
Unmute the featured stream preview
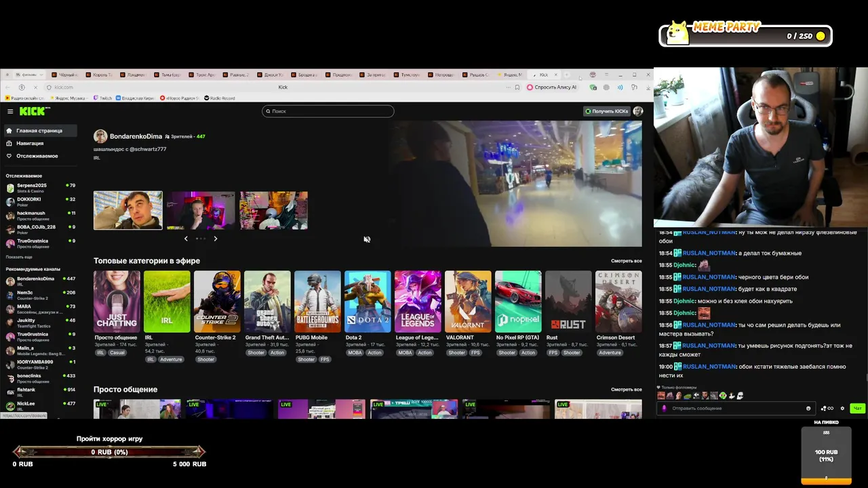(367, 239)
